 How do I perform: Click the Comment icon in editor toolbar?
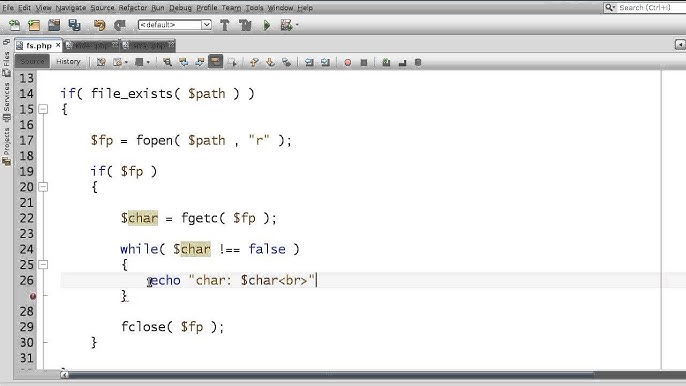[x=386, y=63]
